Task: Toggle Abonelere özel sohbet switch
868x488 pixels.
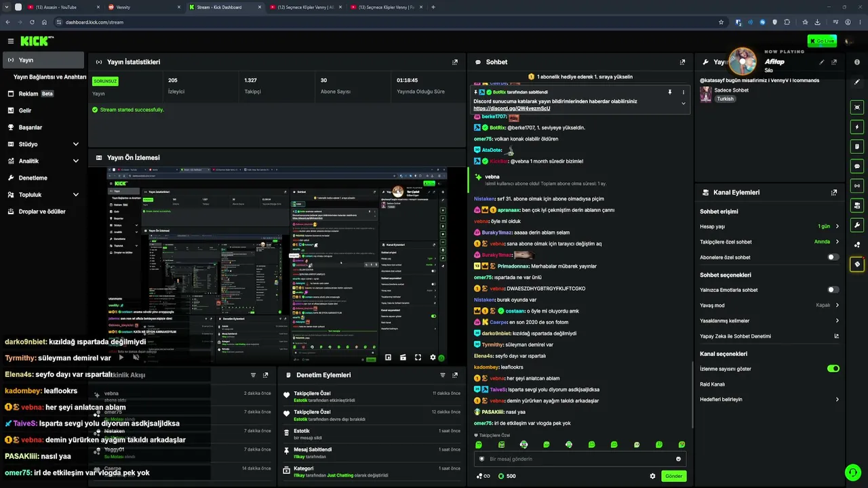Action: [x=833, y=258]
